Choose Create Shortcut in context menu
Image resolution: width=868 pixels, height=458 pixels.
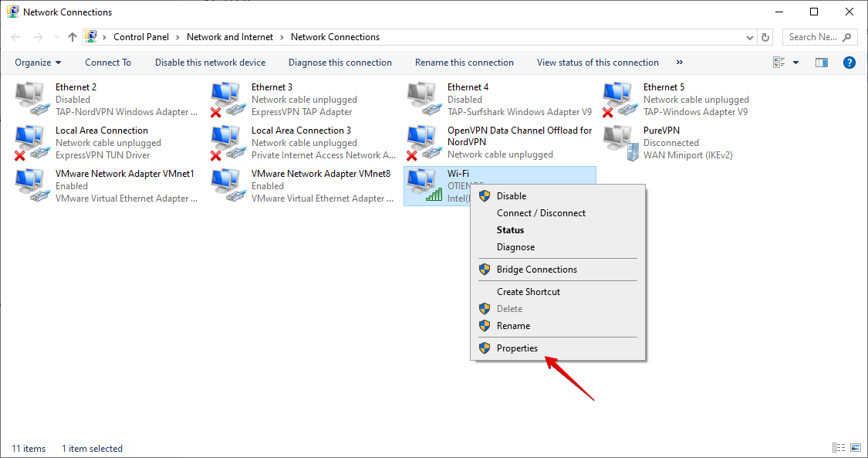pyautogui.click(x=557, y=292)
